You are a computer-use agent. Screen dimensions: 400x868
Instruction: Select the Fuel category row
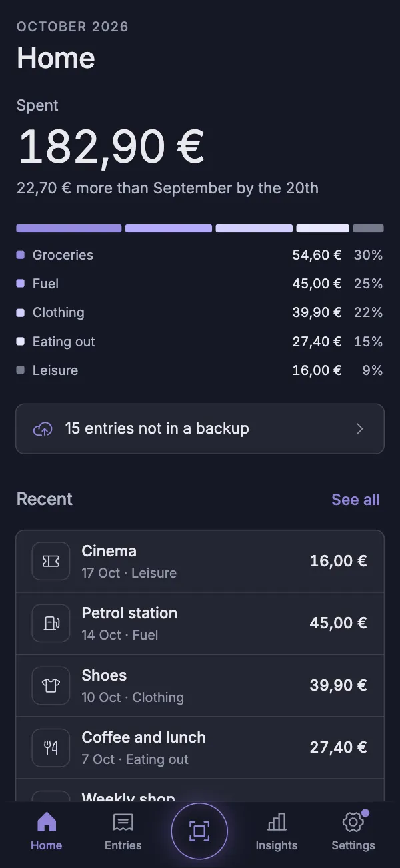coord(200,284)
